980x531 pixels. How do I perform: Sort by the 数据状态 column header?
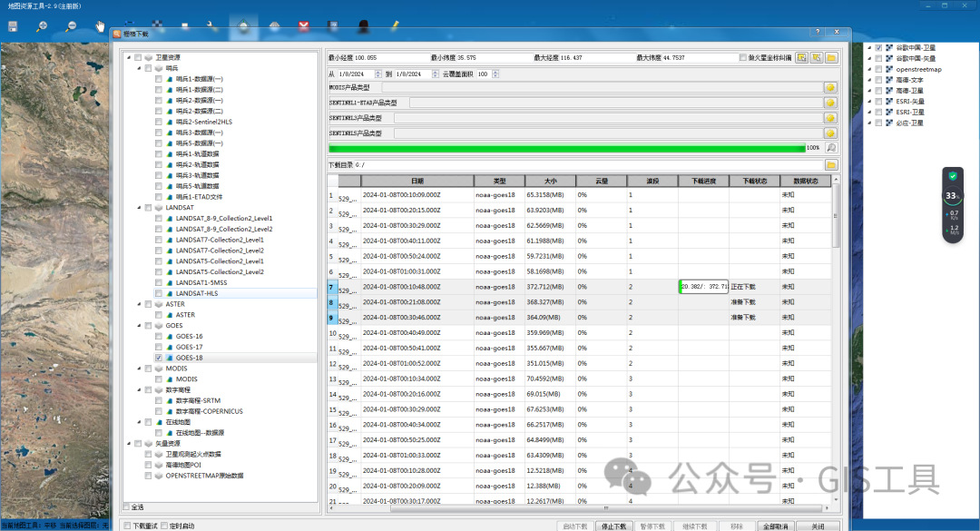[806, 181]
